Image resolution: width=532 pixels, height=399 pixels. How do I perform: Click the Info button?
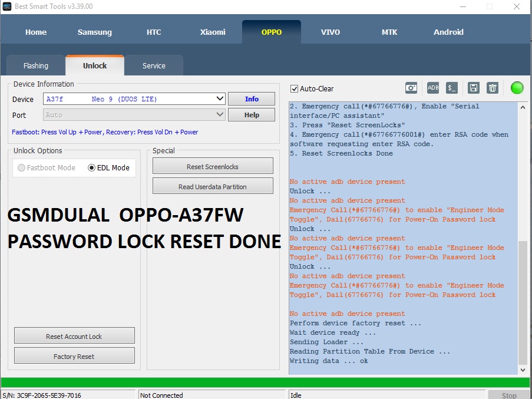252,99
